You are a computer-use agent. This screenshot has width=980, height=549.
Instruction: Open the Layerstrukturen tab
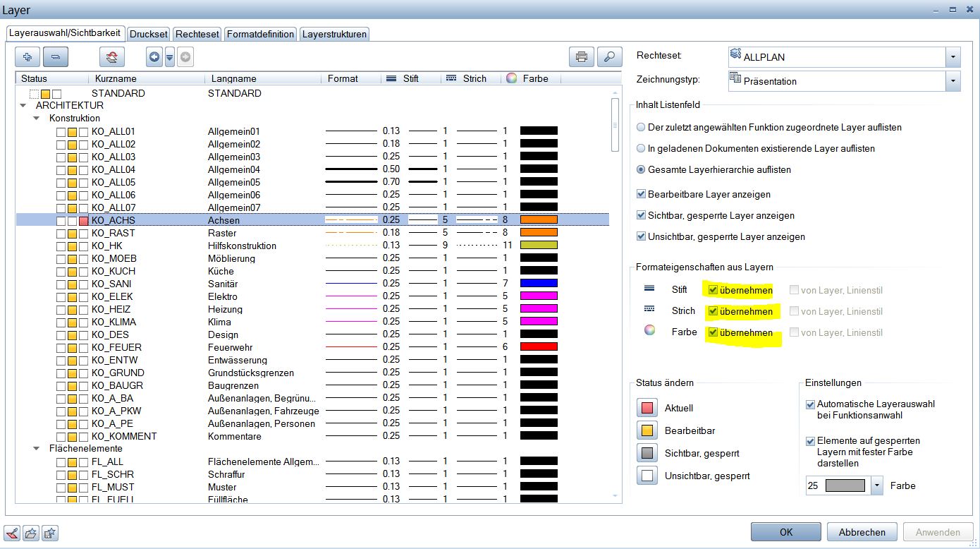click(x=334, y=34)
